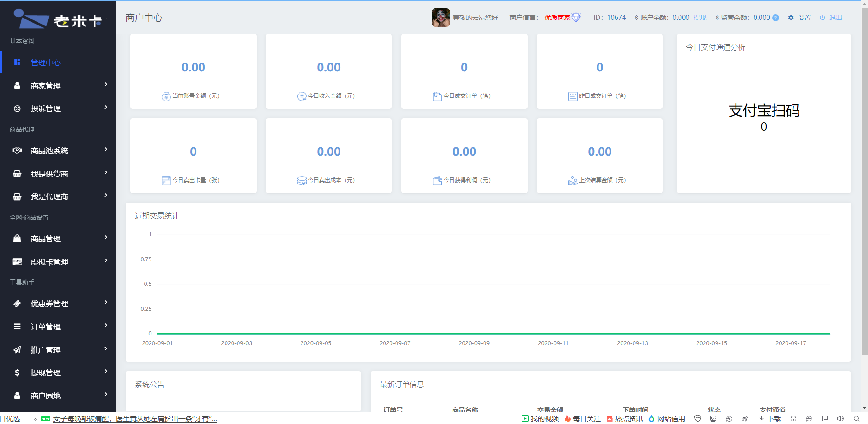This screenshot has width=868, height=424.
Task: Open 下载 in browser status bar
Action: click(770, 418)
